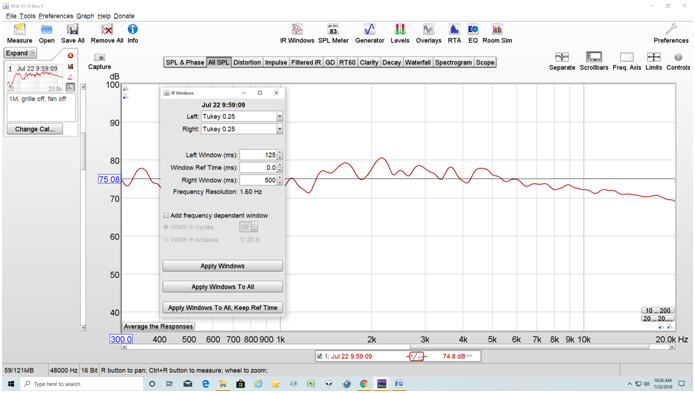
Task: Open the RTA analyzer window
Action: click(454, 34)
